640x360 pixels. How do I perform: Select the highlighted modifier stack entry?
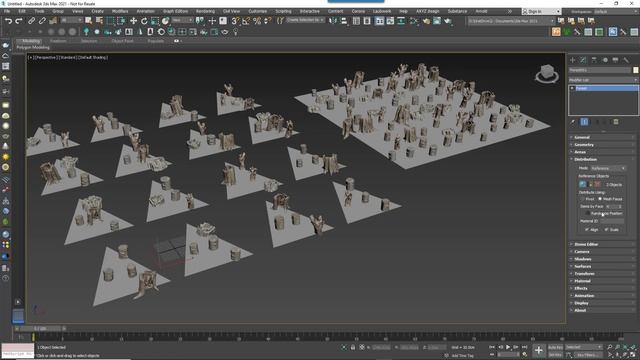click(x=603, y=88)
